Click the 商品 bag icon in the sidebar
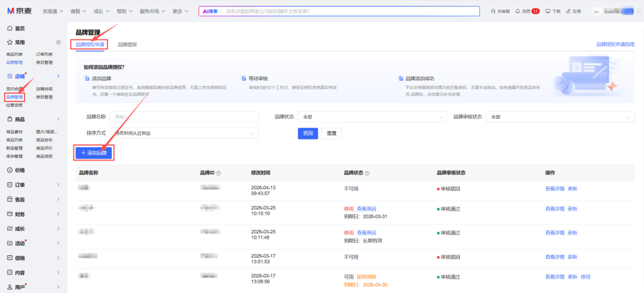 click(x=10, y=119)
